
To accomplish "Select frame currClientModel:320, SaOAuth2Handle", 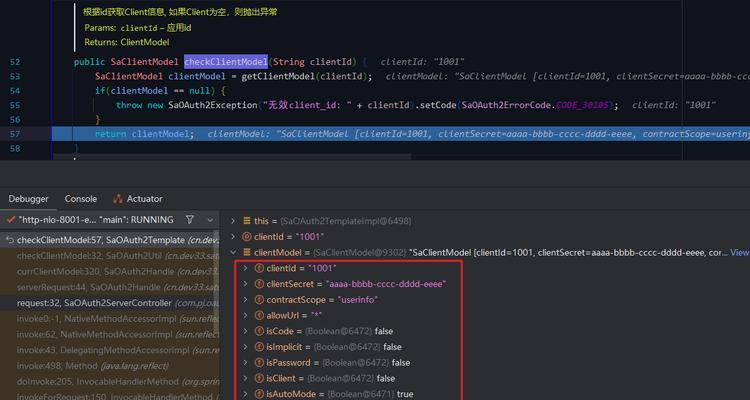I will tap(110, 271).
